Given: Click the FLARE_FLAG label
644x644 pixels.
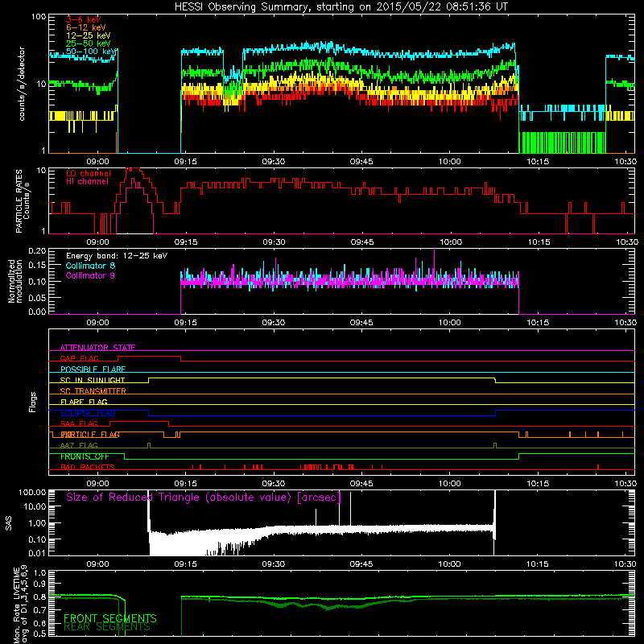Looking at the screenshot, I should click(84, 402).
